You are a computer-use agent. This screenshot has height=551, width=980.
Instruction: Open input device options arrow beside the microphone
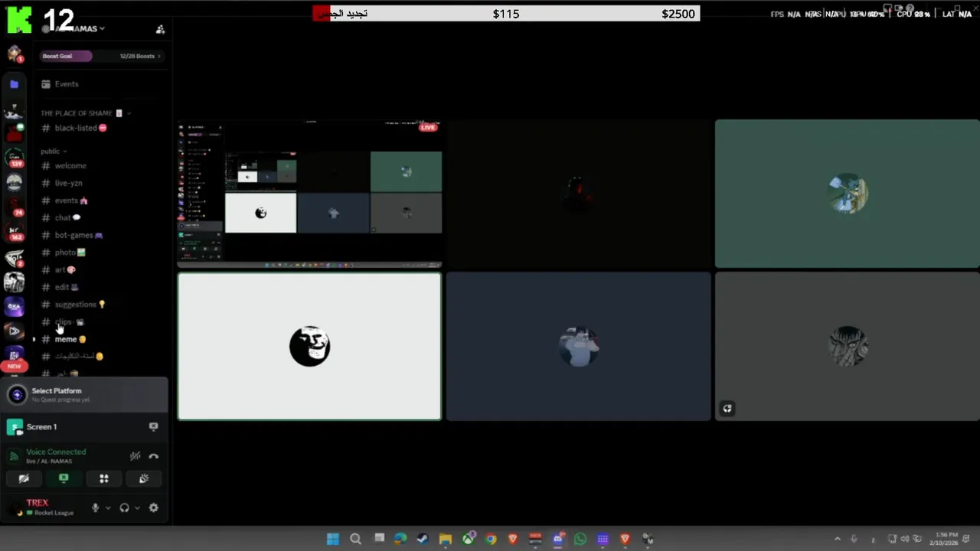[x=108, y=507]
